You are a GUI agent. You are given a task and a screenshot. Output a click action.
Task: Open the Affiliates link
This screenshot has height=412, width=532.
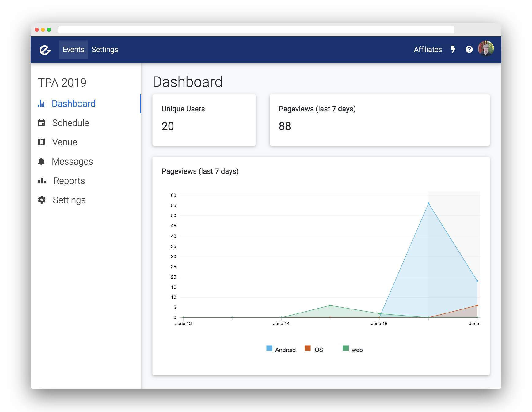point(428,50)
